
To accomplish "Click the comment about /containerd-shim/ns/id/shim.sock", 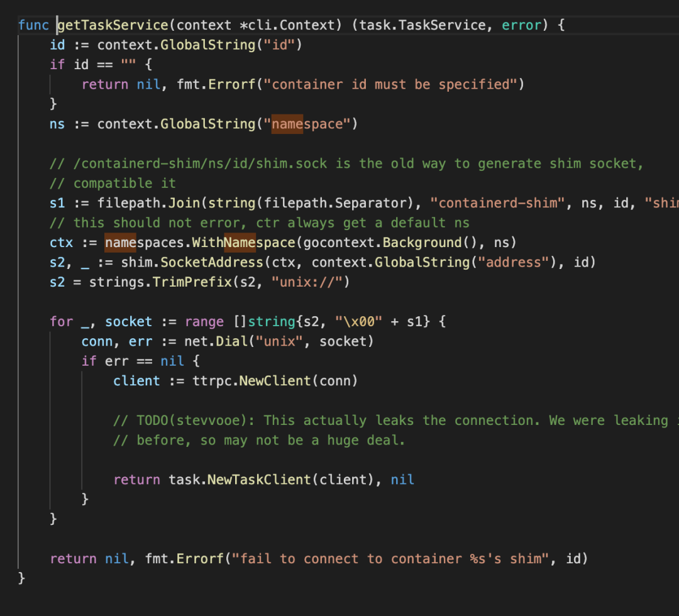I will pos(346,163).
